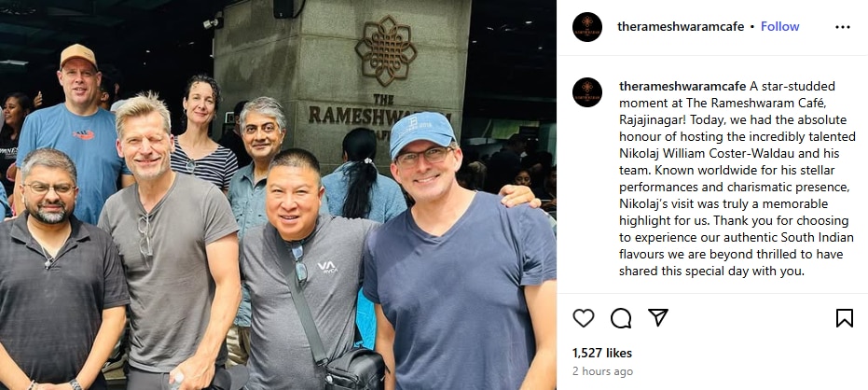This screenshot has width=868, height=390.
Task: Click the avatar beside the caption text
Action: coord(587,92)
